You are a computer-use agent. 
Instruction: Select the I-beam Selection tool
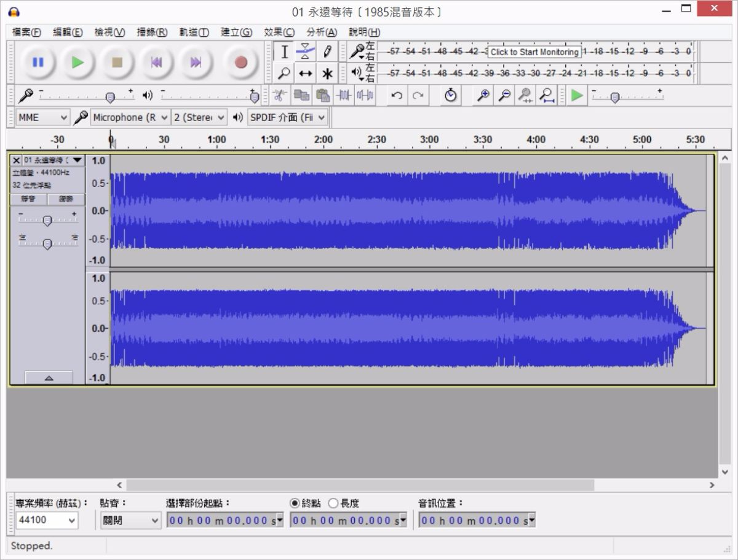point(284,52)
